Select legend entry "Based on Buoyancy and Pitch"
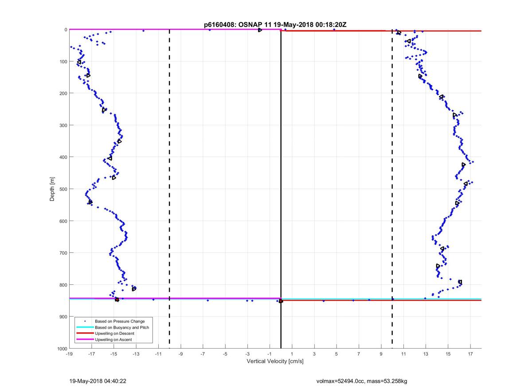The width and height of the screenshot is (532, 392). (x=122, y=327)
